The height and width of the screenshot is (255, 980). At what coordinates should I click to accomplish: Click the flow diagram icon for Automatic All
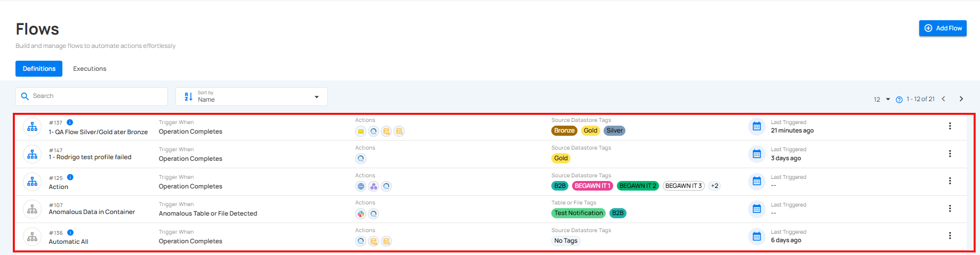pos(33,236)
